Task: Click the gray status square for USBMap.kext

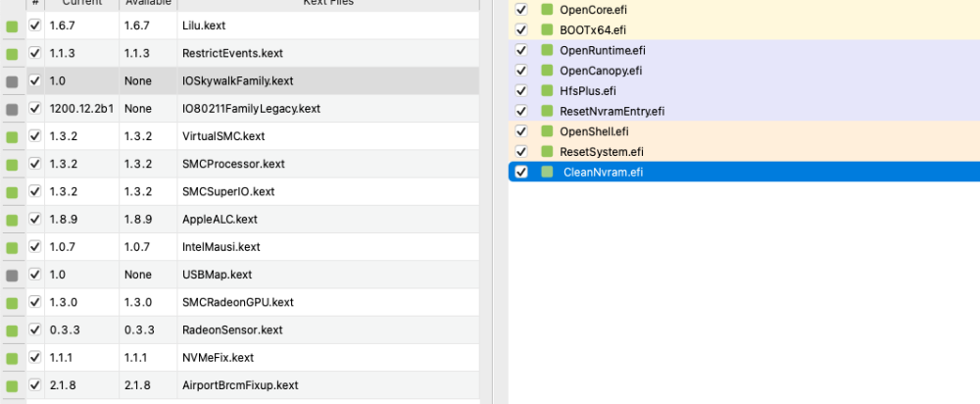Action: click(12, 276)
